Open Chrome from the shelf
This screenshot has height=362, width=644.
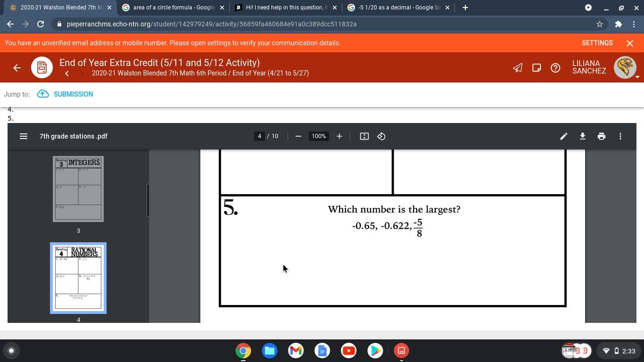tap(243, 351)
